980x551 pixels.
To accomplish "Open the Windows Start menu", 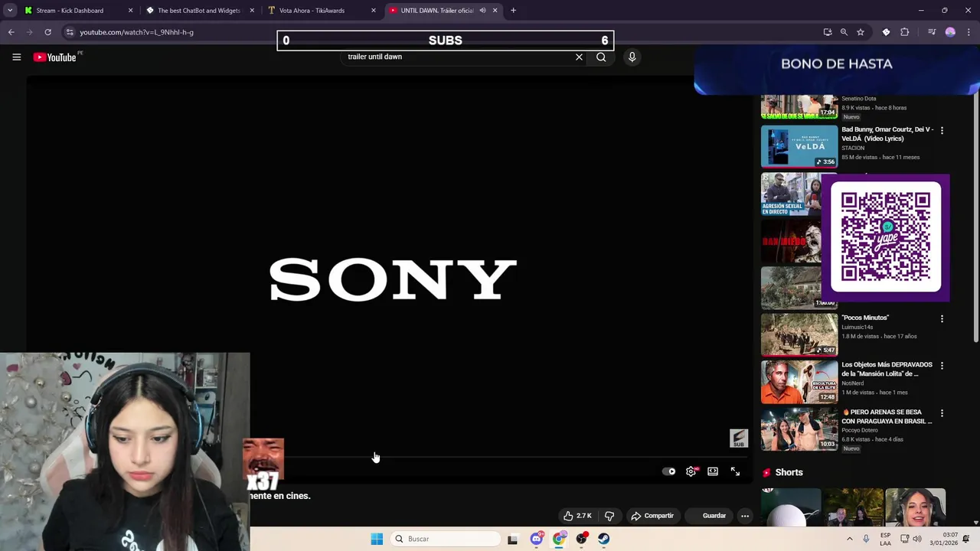I will tap(377, 539).
